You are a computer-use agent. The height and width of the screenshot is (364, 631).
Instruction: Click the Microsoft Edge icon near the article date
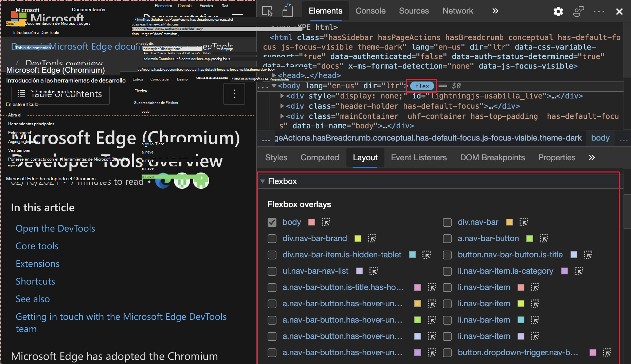point(164,181)
